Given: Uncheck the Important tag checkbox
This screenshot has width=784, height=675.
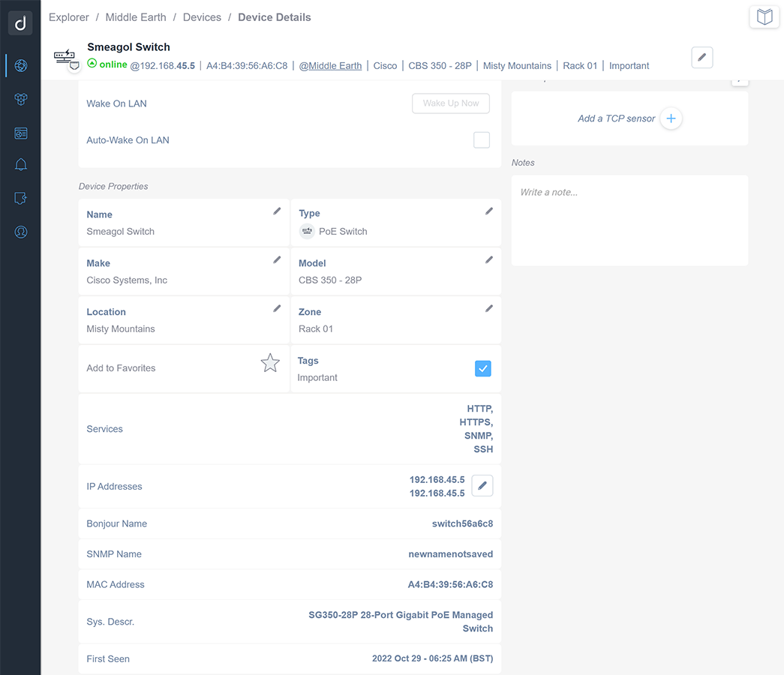Looking at the screenshot, I should click(482, 368).
